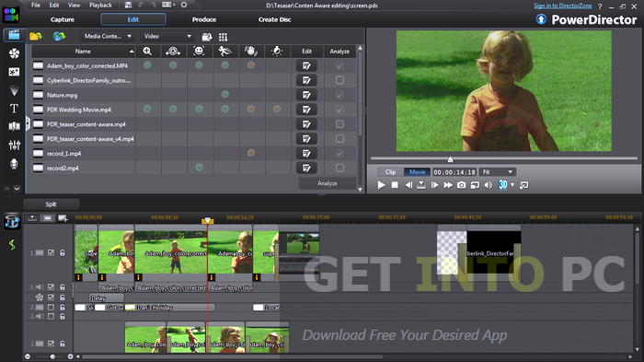644x362 pixels.
Task: Click the faces detection column header icon
Action: click(200, 51)
